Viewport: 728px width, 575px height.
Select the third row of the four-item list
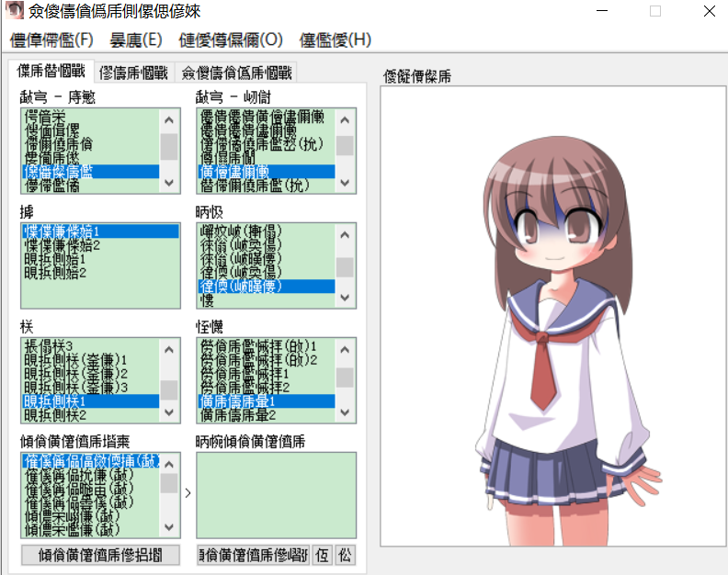click(100, 259)
